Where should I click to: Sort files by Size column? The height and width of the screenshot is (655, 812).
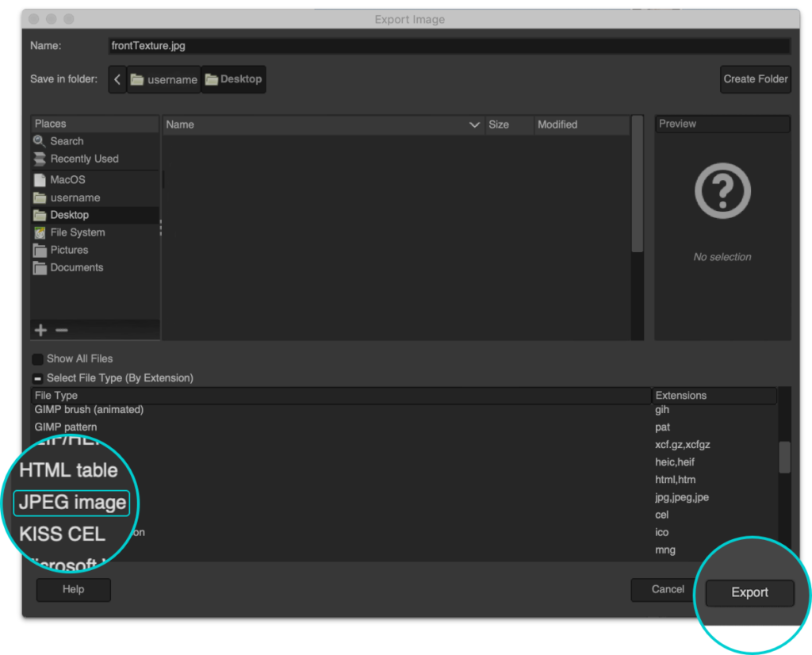click(509, 124)
